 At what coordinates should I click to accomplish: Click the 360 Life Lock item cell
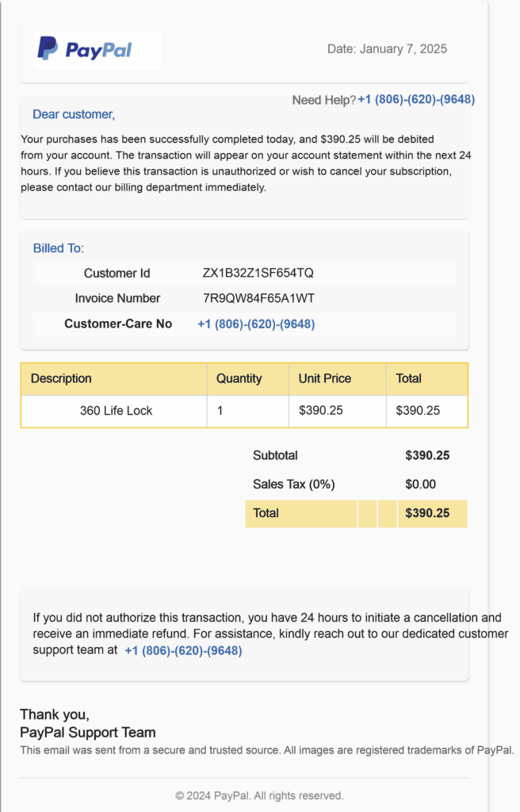point(116,411)
